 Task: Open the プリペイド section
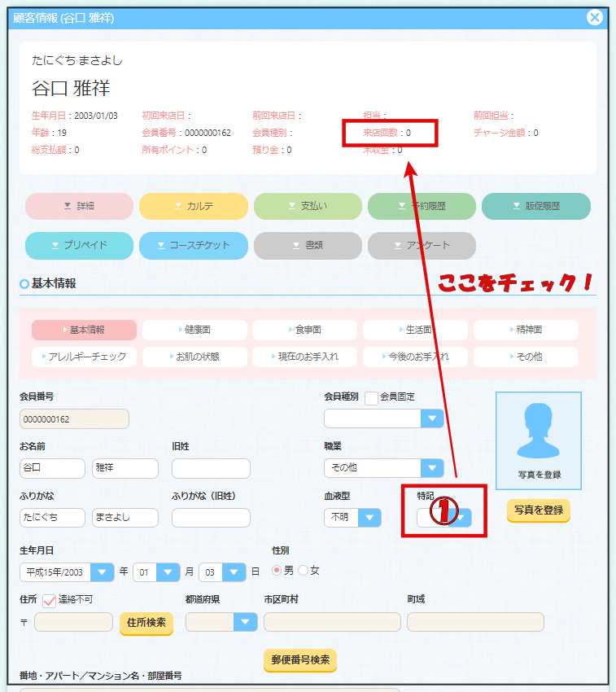tap(79, 245)
